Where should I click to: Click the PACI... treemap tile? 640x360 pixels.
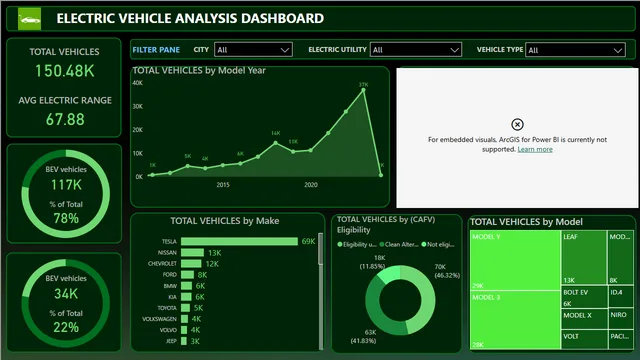click(621, 340)
